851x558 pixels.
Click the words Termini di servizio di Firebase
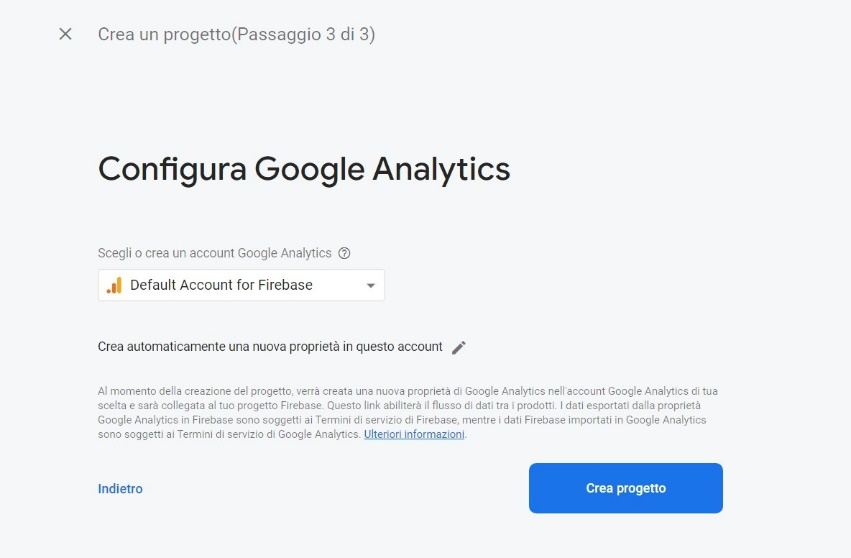click(386, 420)
